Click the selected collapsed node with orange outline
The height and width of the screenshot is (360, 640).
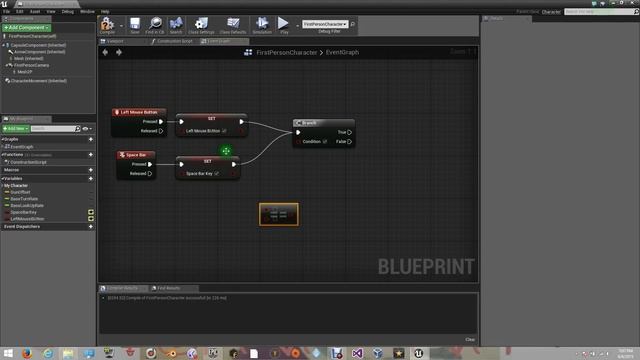pyautogui.click(x=279, y=214)
